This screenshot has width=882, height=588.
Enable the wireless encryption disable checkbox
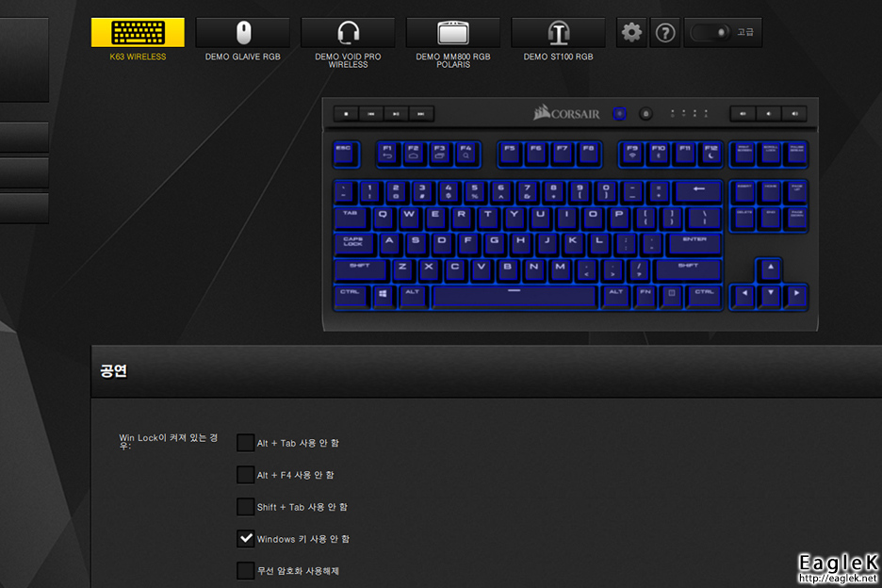(245, 570)
